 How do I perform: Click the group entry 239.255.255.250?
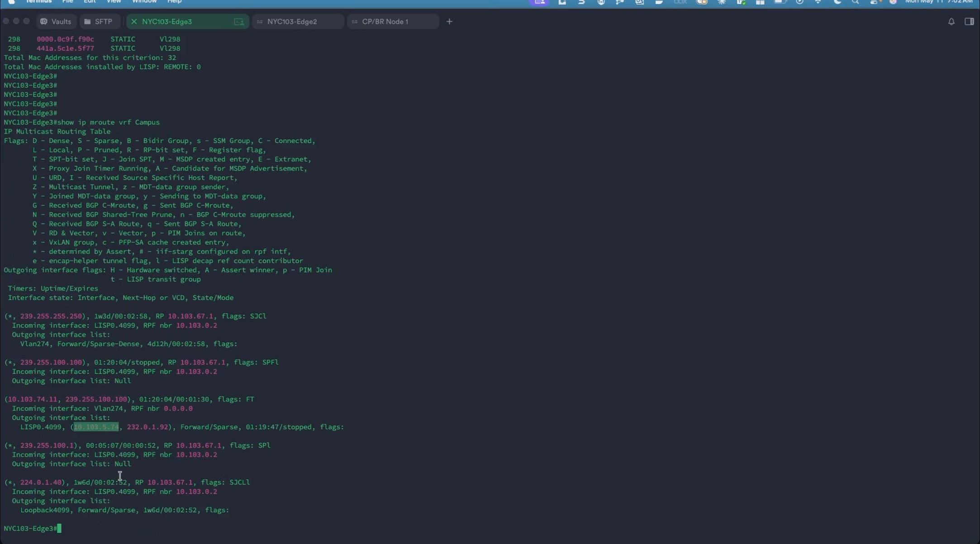tap(51, 316)
